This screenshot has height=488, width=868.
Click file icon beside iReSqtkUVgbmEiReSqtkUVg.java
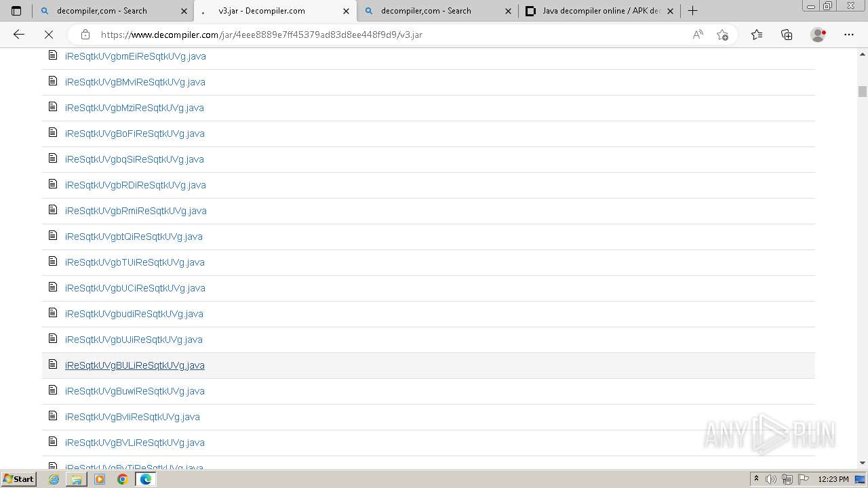[x=53, y=56]
